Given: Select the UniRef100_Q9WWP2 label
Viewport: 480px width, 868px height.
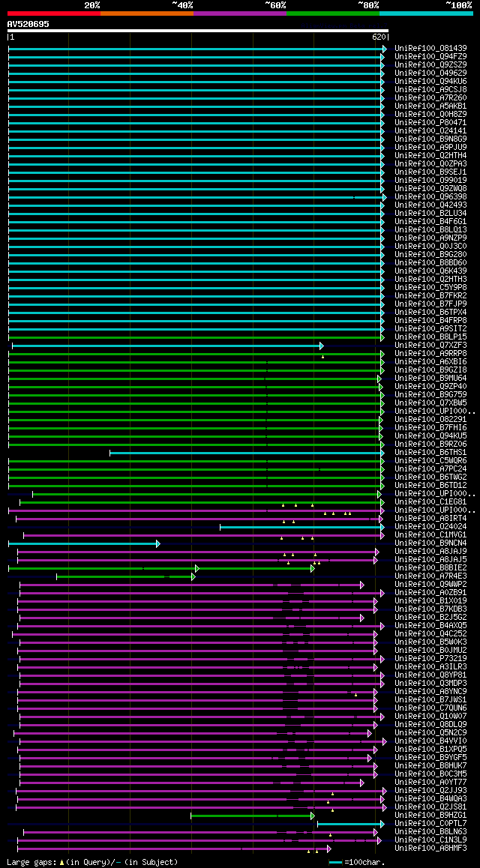Looking at the screenshot, I should click(x=430, y=585).
